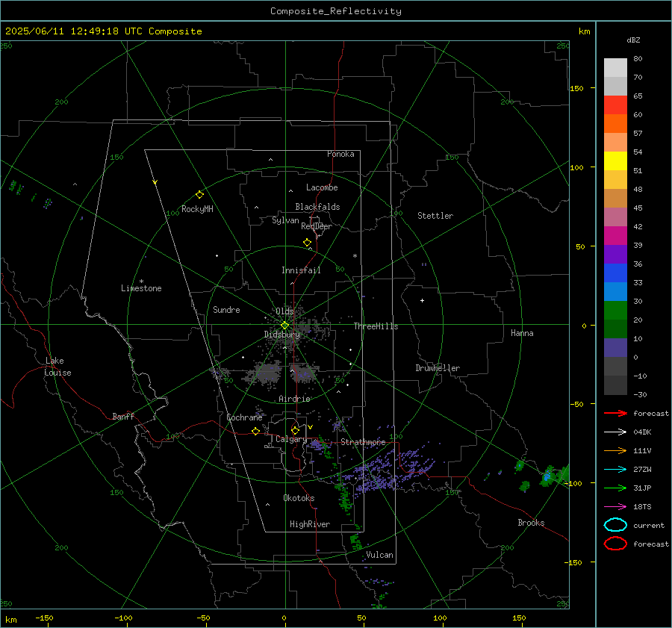Screen dimensions: 672x628
Task: Click the yellow diamond marker below Cochrane
Action: click(x=256, y=432)
